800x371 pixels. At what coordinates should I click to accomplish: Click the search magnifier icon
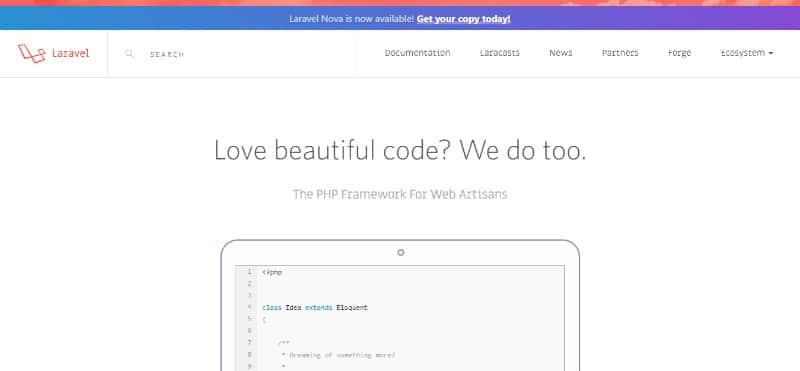click(x=130, y=54)
